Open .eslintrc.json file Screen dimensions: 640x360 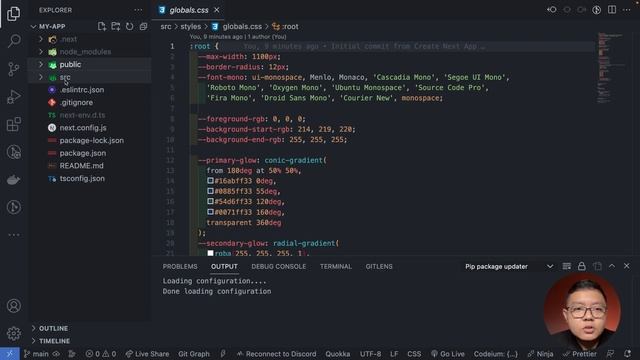coord(82,90)
